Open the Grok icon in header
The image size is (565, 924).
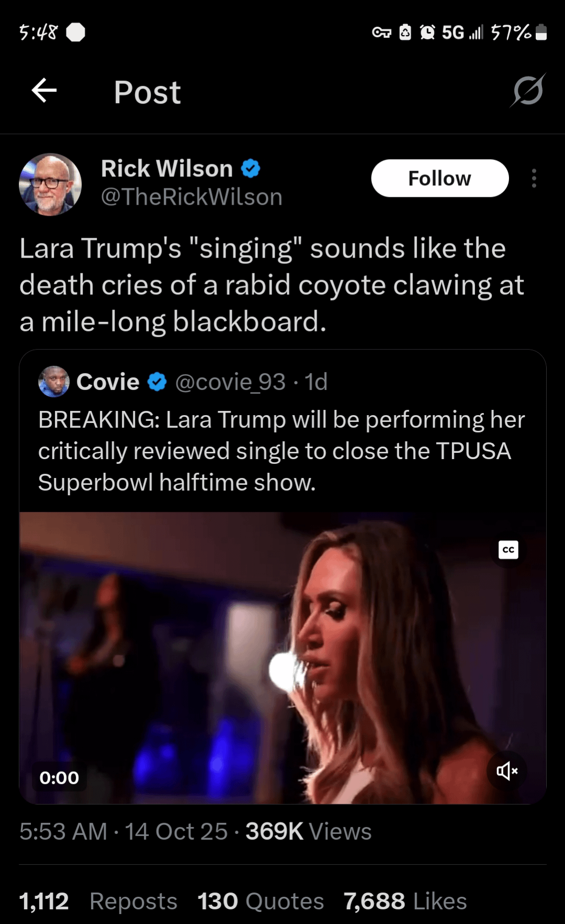point(528,91)
